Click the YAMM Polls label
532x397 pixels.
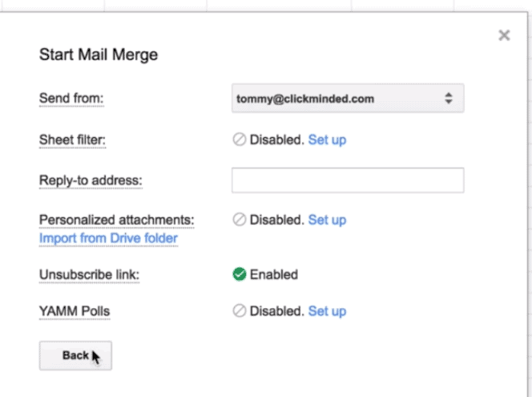click(x=75, y=310)
